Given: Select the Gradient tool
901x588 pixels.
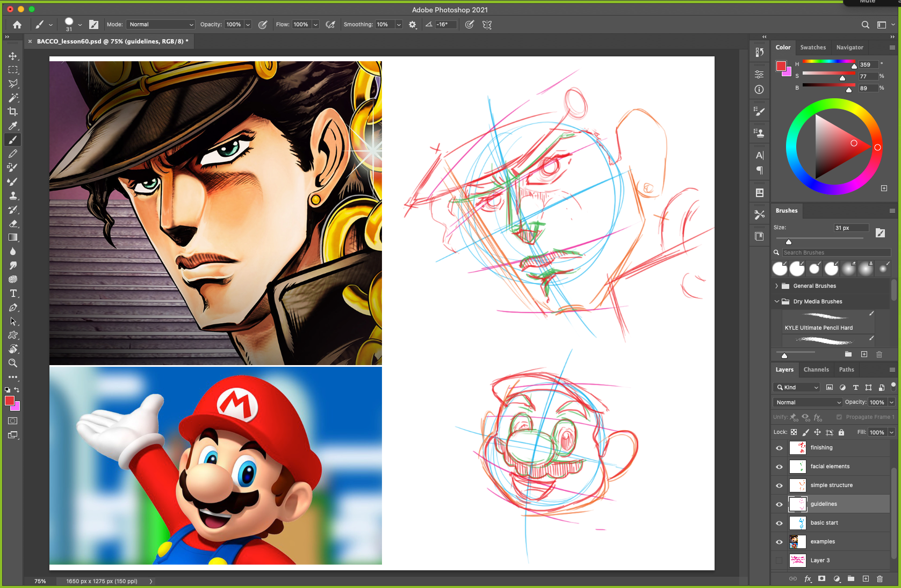Looking at the screenshot, I should click(x=13, y=237).
